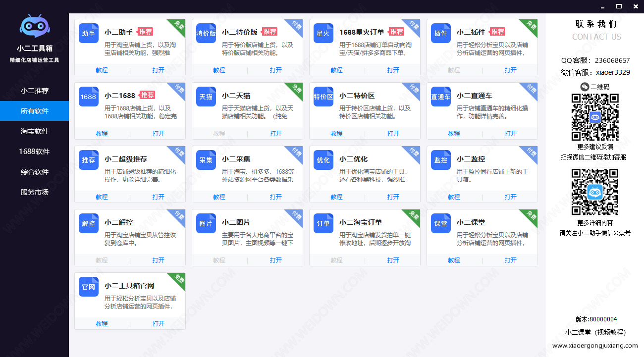The height and width of the screenshot is (357, 644).
Task: Open 小二特价版 via 打开
Action: point(276,70)
